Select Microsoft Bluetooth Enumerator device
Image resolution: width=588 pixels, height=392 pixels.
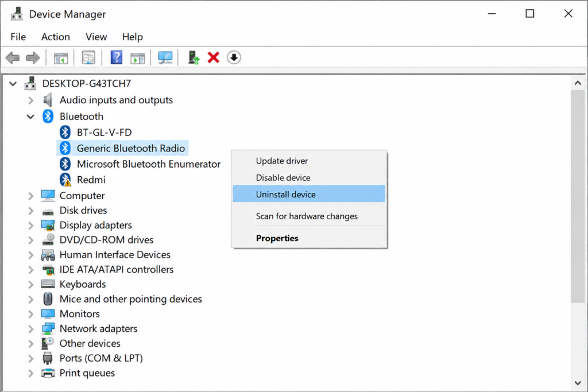(149, 164)
